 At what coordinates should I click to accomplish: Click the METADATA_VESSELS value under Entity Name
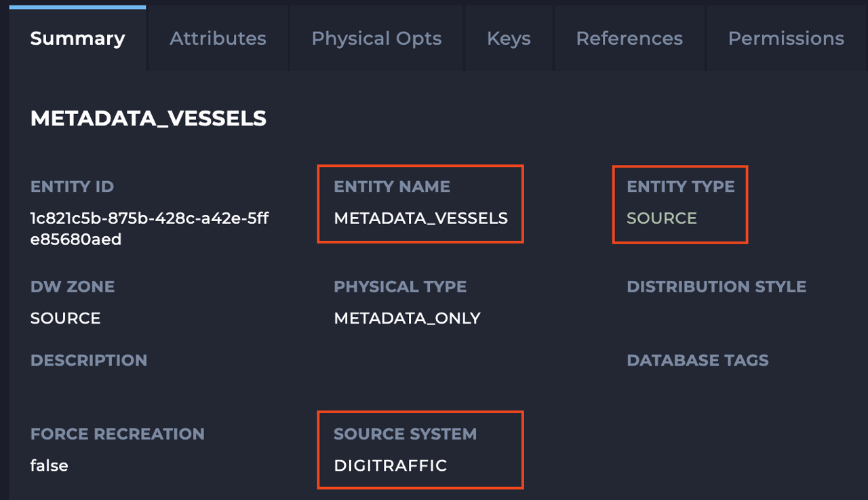[420, 218]
